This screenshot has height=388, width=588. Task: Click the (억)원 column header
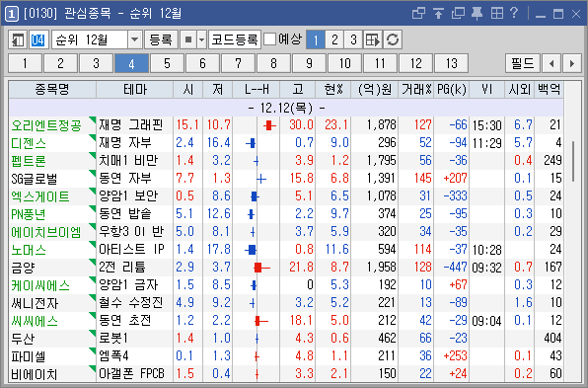pyautogui.click(x=375, y=89)
